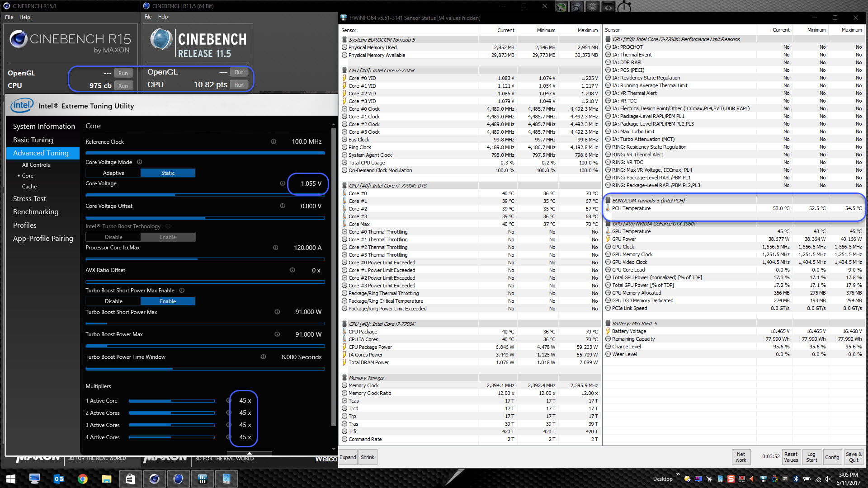Viewport: 868px width, 488px height.
Task: Open the Help menu in Cinebench R15
Action: [x=24, y=17]
